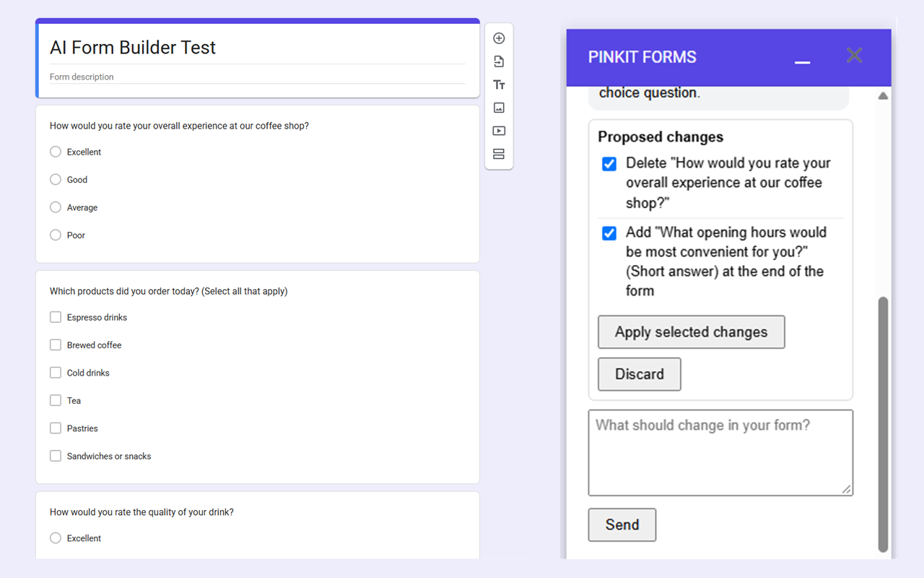Screen dimensions: 924x578
Task: Click the PINKIT FORMS header title
Action: click(642, 57)
